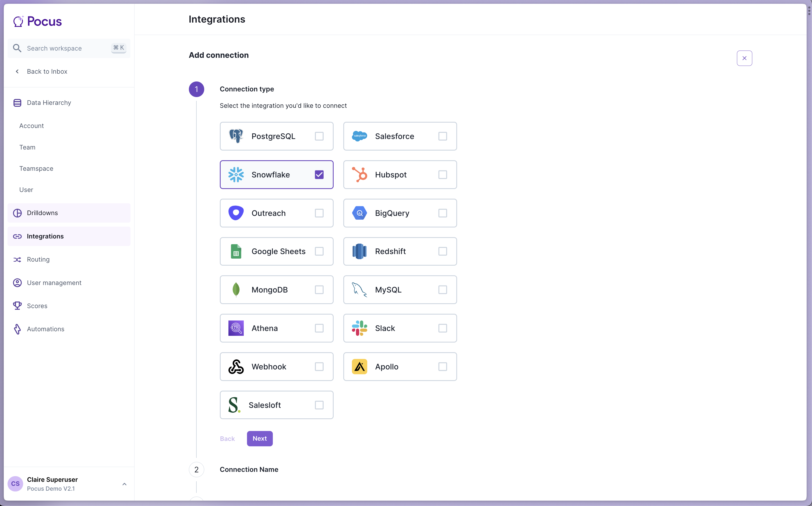Click the Automations lightning icon
This screenshot has height=506, width=812.
pyautogui.click(x=17, y=329)
